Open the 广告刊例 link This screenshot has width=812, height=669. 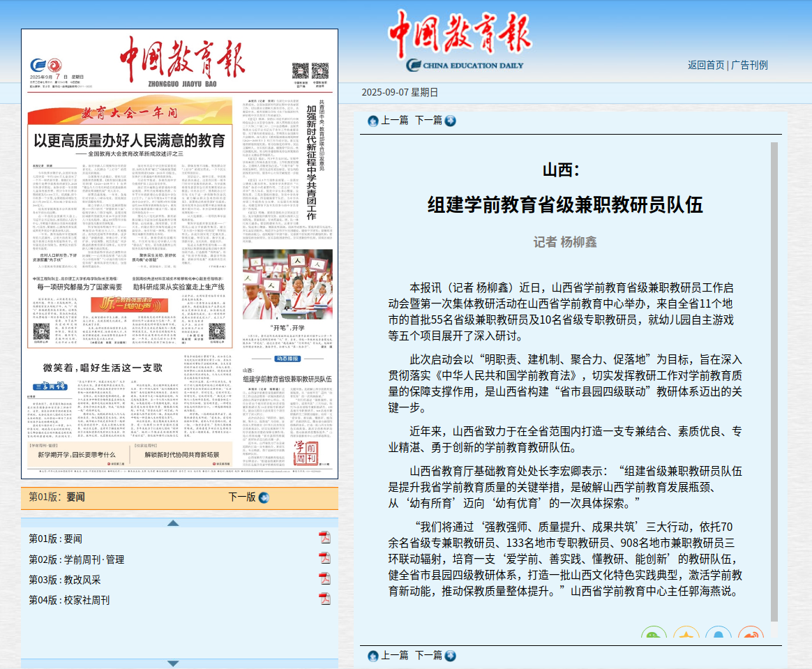click(749, 65)
